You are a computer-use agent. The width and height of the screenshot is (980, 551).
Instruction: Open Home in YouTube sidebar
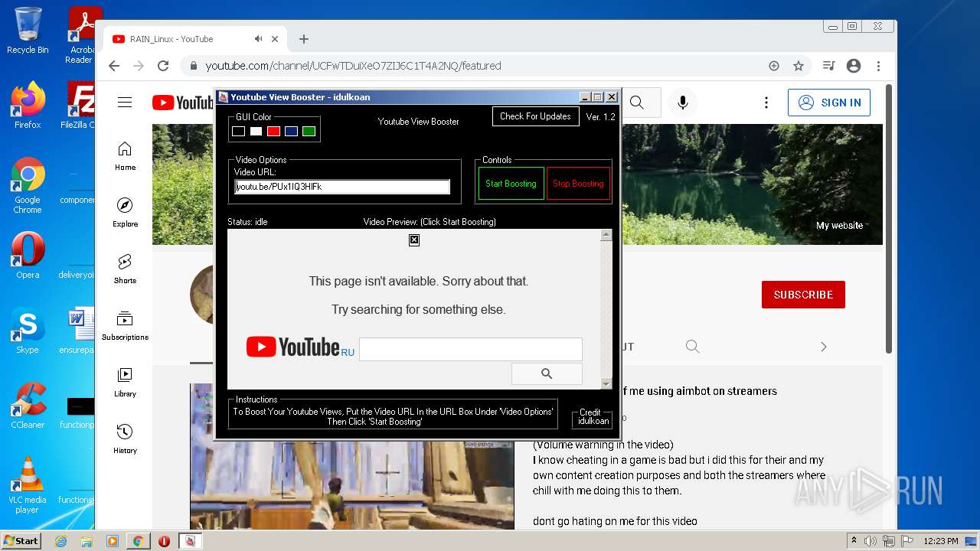125,156
